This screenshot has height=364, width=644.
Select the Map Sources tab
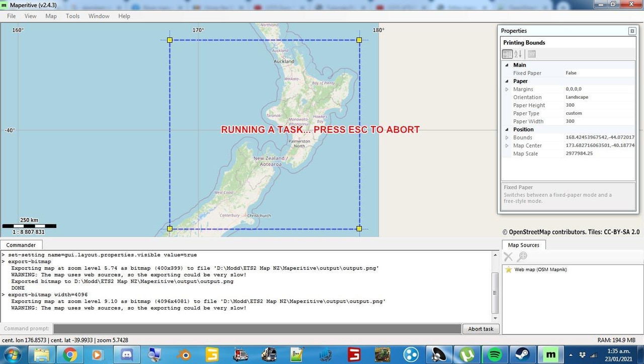coord(524,245)
